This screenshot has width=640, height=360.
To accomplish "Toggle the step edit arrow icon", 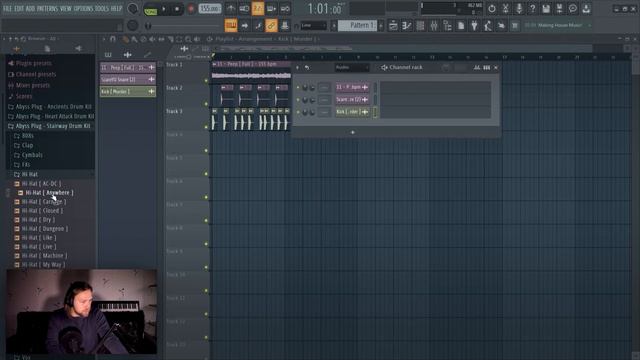I will click(244, 26).
